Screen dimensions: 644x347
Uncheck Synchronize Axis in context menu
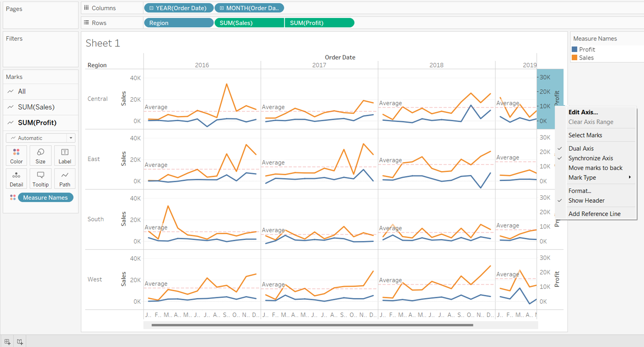[x=591, y=158]
